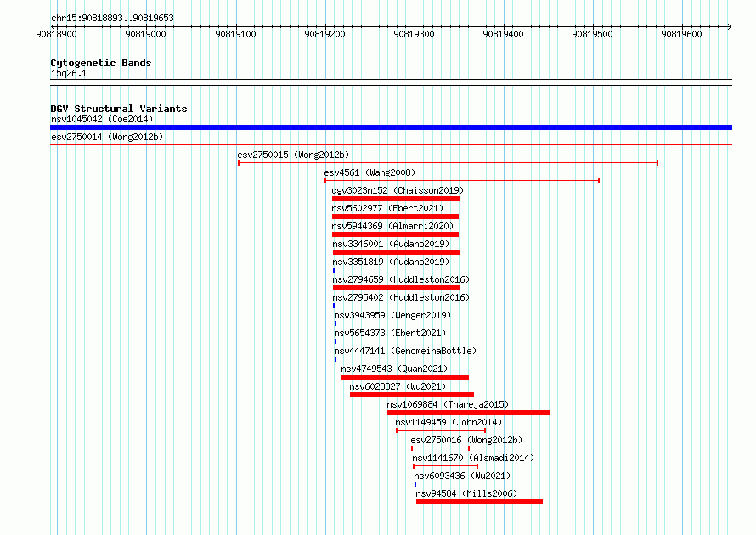The height and width of the screenshot is (535, 756).
Task: Click the nsv1045042 (Coe2014) variant label
Action: (x=102, y=119)
